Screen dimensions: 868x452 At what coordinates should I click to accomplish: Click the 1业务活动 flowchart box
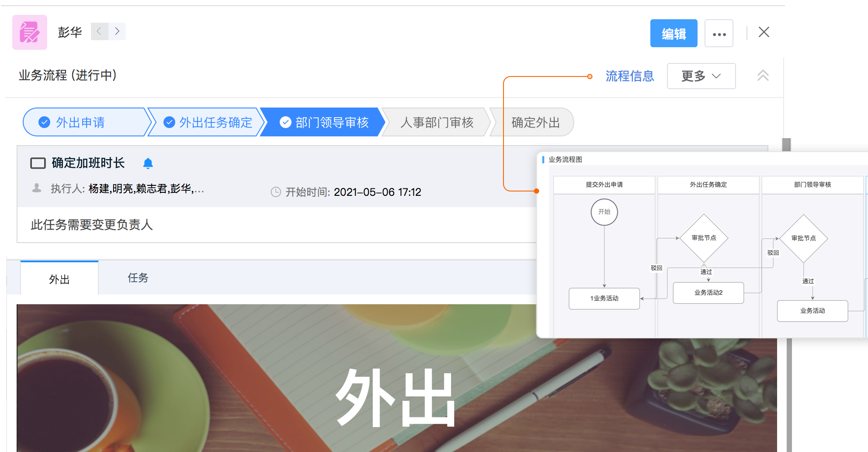point(604,299)
